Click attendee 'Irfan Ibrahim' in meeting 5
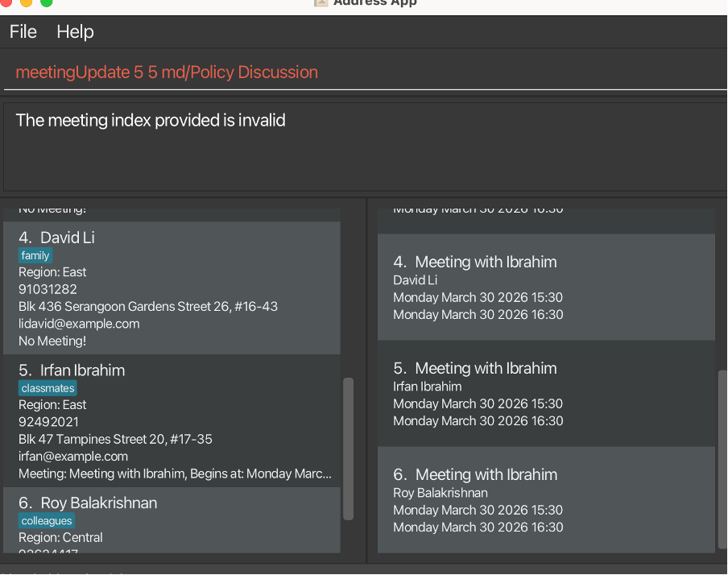Image resolution: width=728 pixels, height=575 pixels. pyautogui.click(x=427, y=387)
